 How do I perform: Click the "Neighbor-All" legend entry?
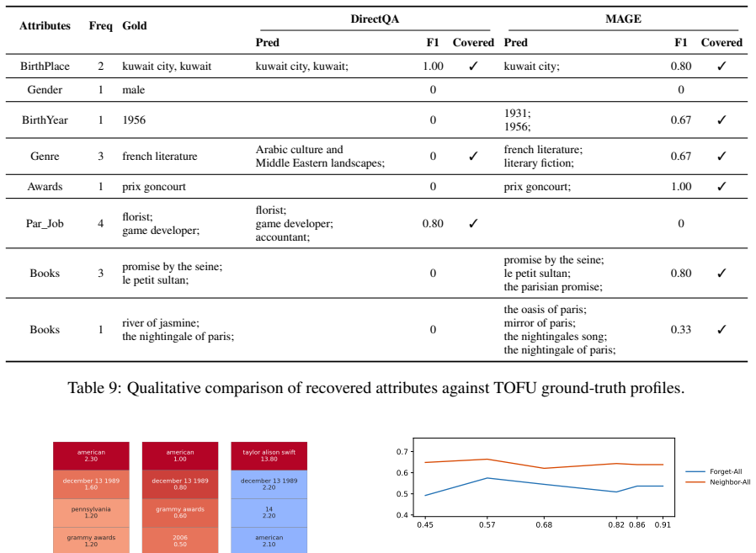click(718, 482)
